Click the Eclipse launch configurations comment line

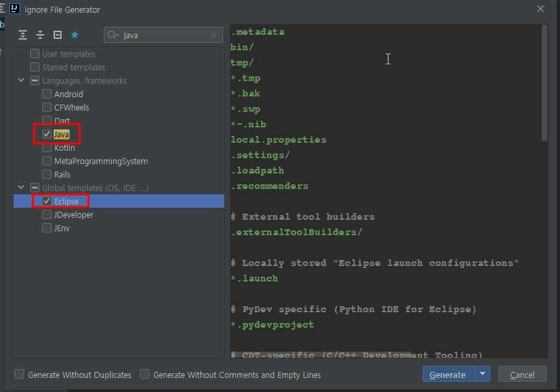point(374,263)
